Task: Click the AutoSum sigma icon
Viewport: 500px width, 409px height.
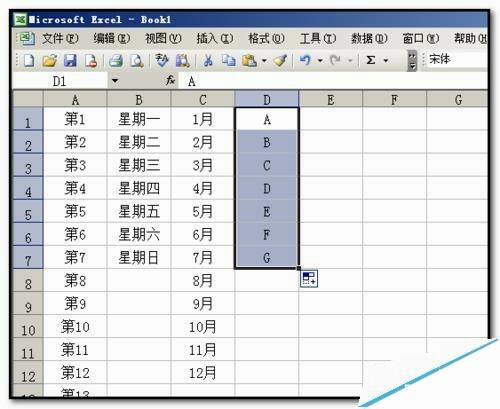Action: (371, 60)
